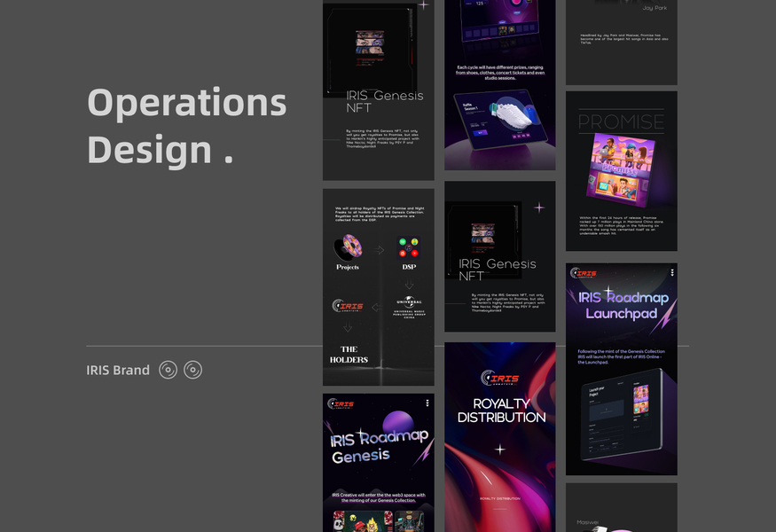The height and width of the screenshot is (532, 776).
Task: Select the Launchpad tablet mockup image
Action: coord(622,415)
